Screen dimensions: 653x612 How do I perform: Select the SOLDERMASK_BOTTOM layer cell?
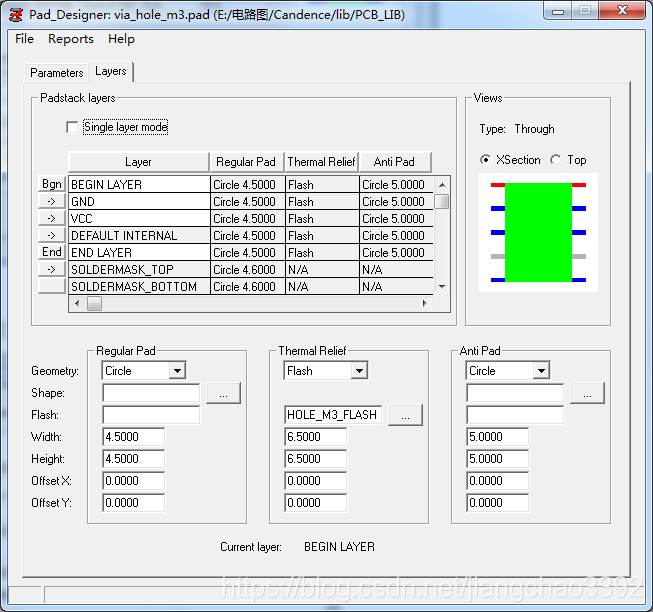click(x=140, y=287)
